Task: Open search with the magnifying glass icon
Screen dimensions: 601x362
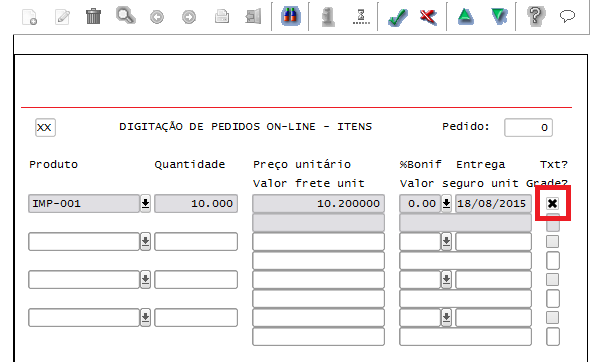Action: point(126,16)
